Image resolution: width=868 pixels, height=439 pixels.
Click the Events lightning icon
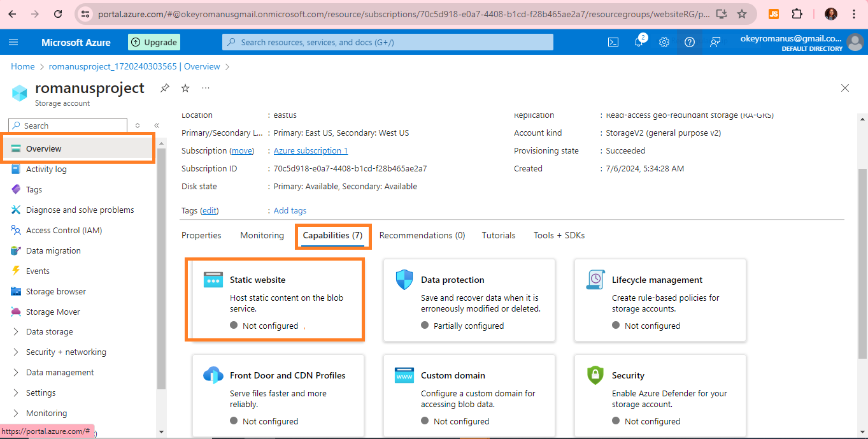[16, 271]
